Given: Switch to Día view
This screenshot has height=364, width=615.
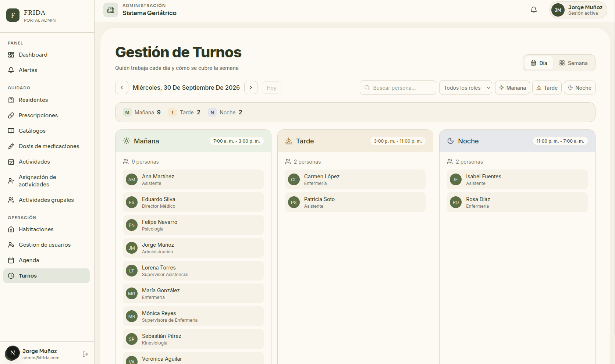Looking at the screenshot, I should coord(539,63).
